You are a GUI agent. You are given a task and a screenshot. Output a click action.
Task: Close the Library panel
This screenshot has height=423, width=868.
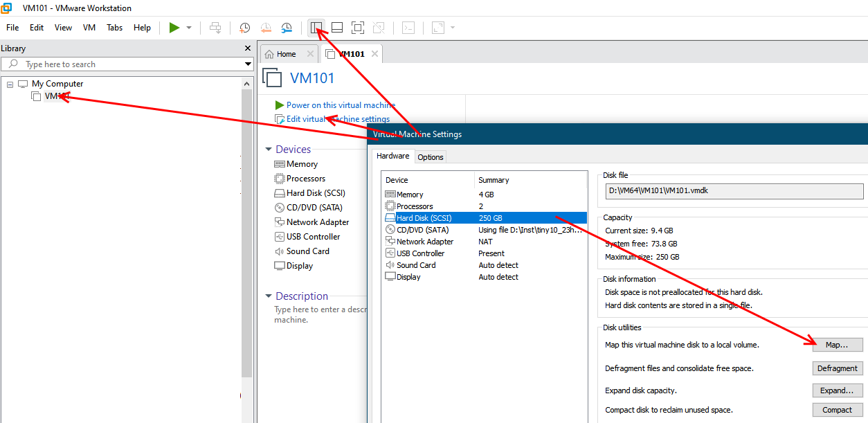pos(248,48)
